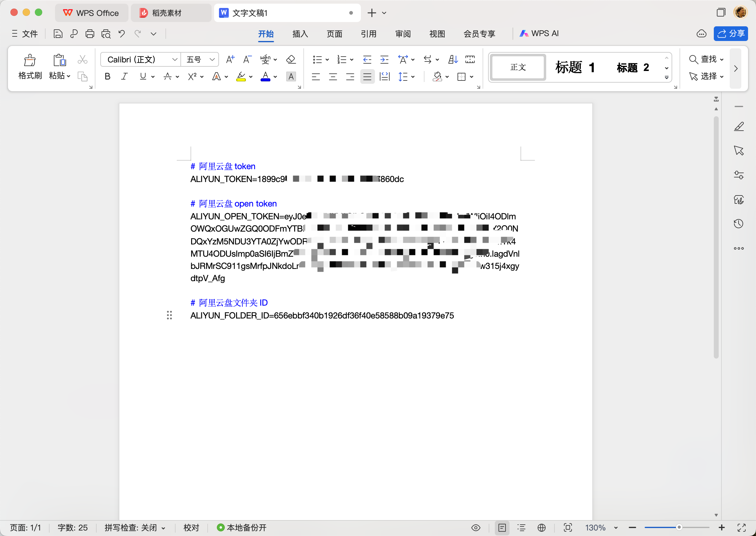This screenshot has width=756, height=536.
Task: Click the three-dots more icon in sidebar
Action: click(739, 248)
